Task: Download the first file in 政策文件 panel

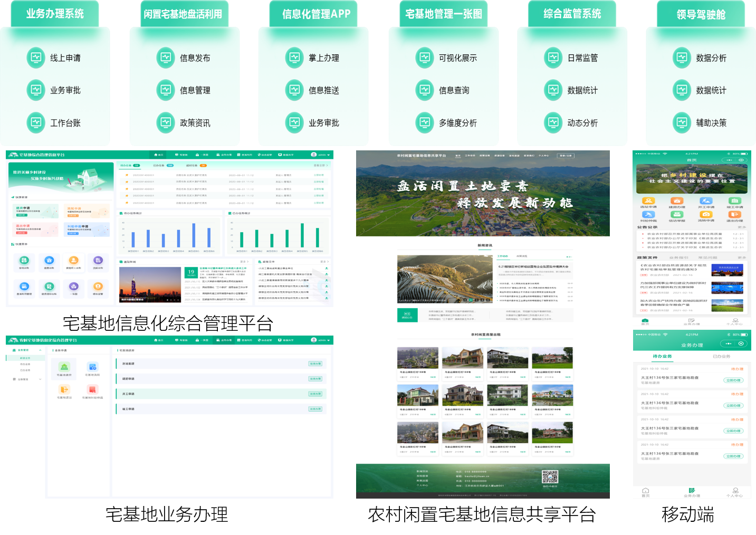Action: [x=327, y=268]
